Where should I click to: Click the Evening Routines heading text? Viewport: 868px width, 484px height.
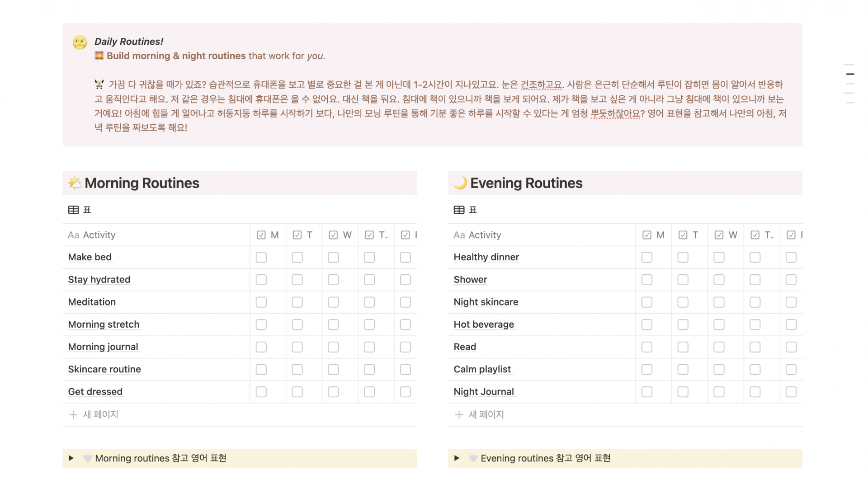(526, 183)
